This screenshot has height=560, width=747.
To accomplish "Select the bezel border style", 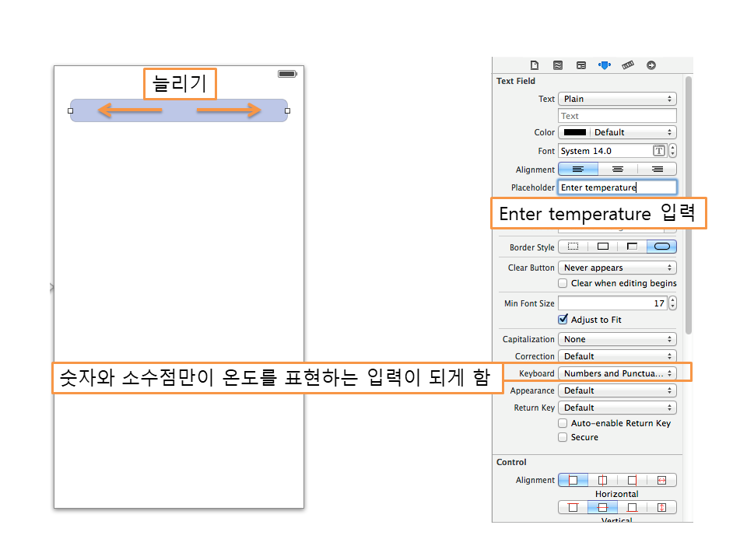I will click(632, 247).
